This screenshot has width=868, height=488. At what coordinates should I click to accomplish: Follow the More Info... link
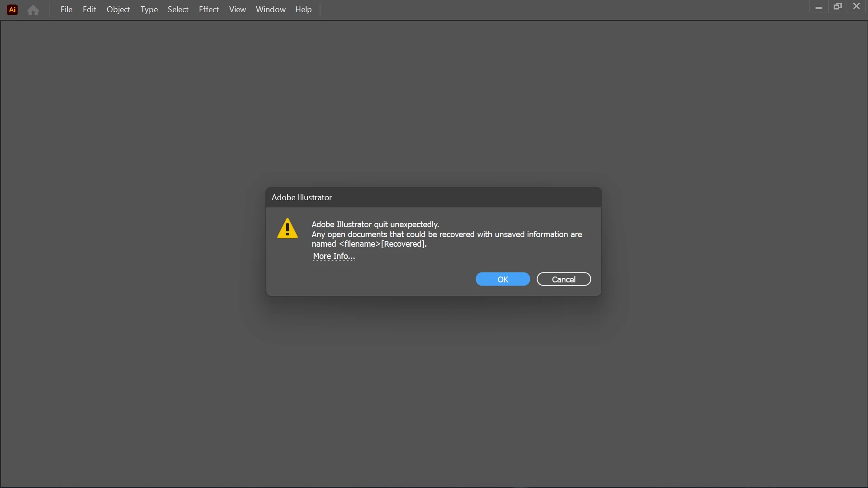[x=334, y=256]
